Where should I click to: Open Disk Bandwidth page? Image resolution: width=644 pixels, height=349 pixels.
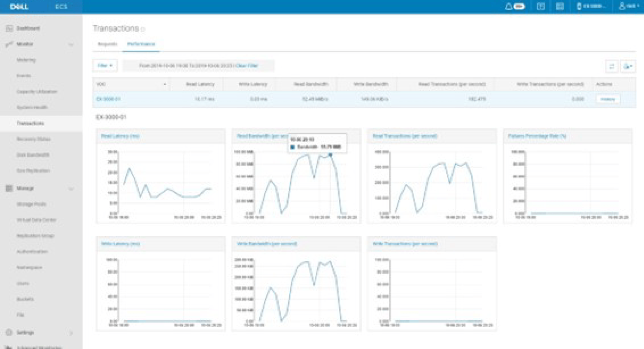[x=33, y=155]
